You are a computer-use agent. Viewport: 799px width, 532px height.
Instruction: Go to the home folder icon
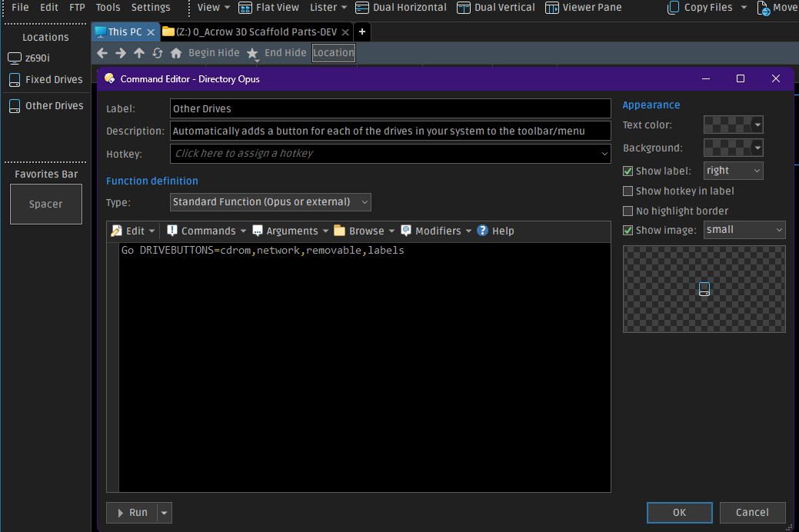pyautogui.click(x=176, y=53)
